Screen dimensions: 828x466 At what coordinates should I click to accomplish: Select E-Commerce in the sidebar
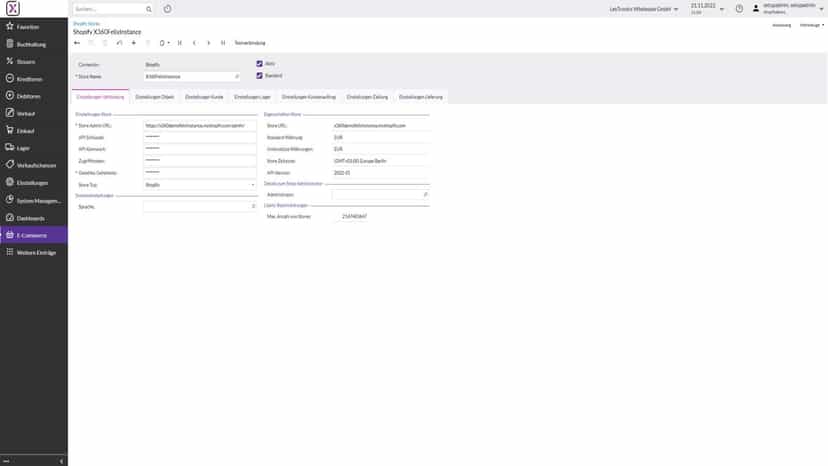tap(33, 235)
